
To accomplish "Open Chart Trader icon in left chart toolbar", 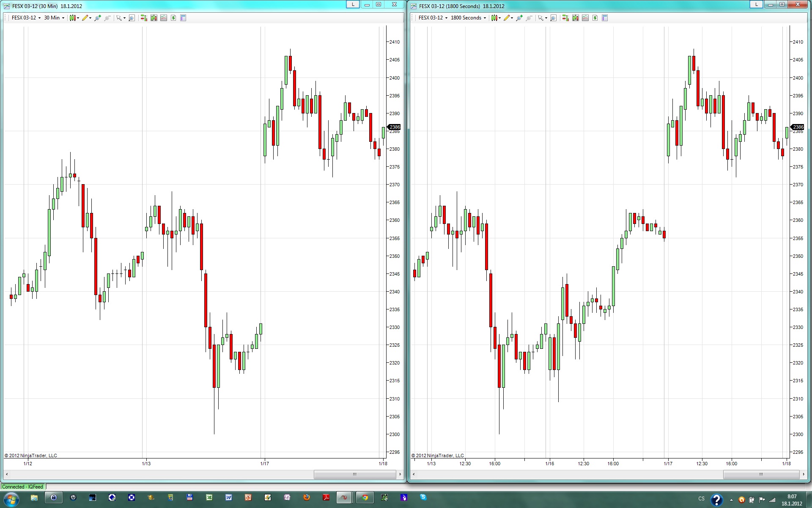I will click(144, 18).
